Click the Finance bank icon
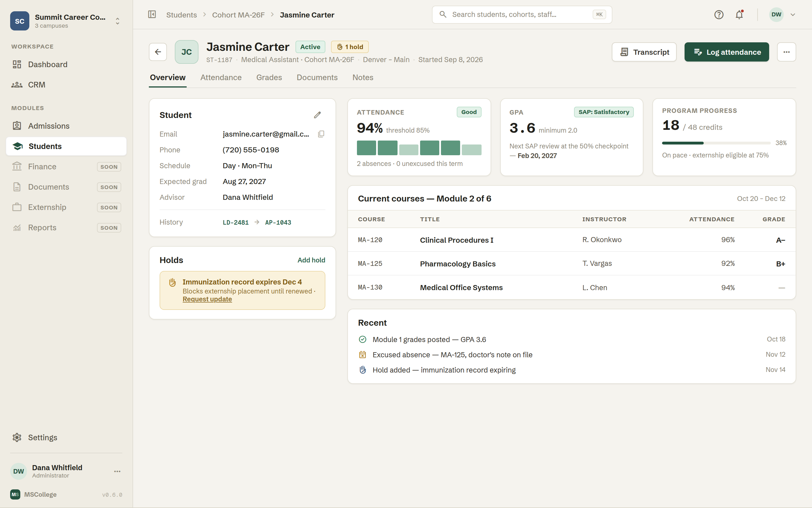 17,167
